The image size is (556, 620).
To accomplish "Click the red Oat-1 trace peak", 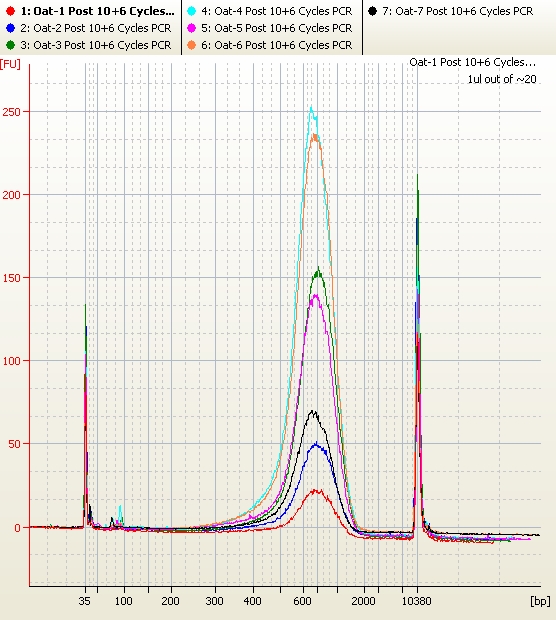I will tap(317, 491).
